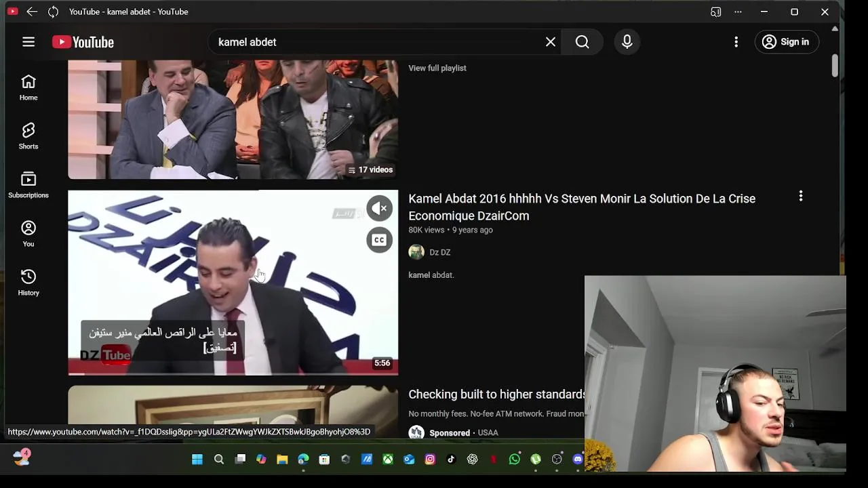Start voice search with the microphone

627,42
